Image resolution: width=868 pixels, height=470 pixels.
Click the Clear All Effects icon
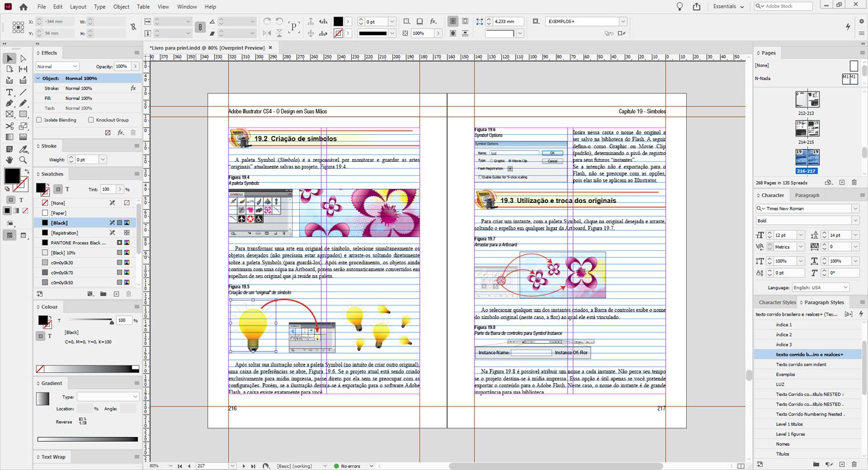coord(108,132)
